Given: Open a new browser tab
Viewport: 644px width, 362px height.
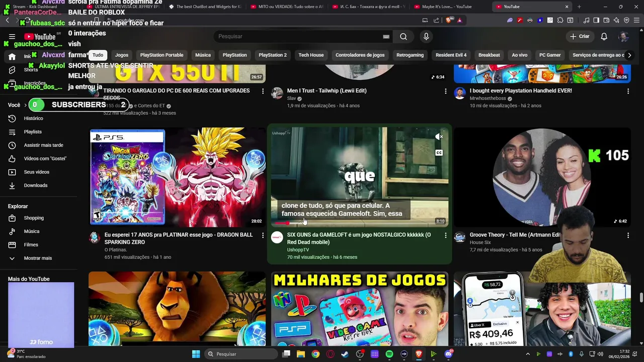Looking at the screenshot, I should (579, 7).
